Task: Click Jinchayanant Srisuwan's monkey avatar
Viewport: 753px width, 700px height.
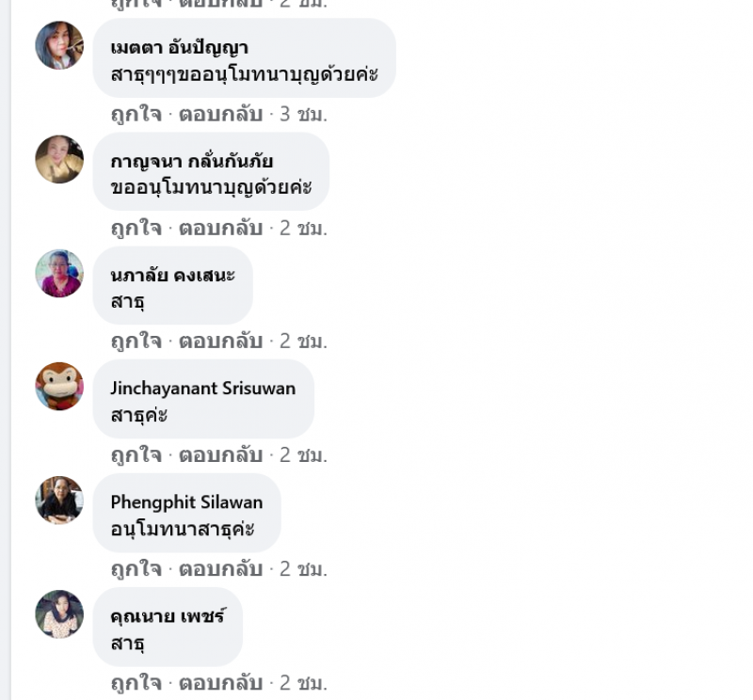Action: 59,386
